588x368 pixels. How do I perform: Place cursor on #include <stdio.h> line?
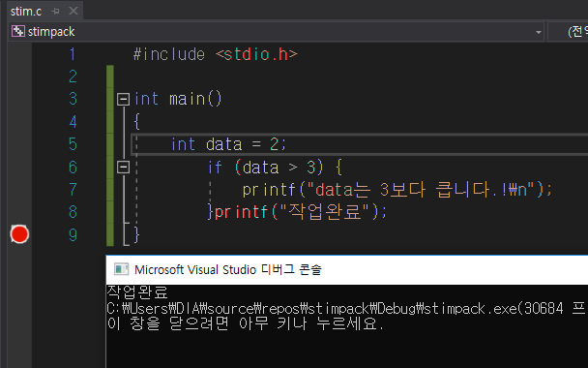[216, 54]
